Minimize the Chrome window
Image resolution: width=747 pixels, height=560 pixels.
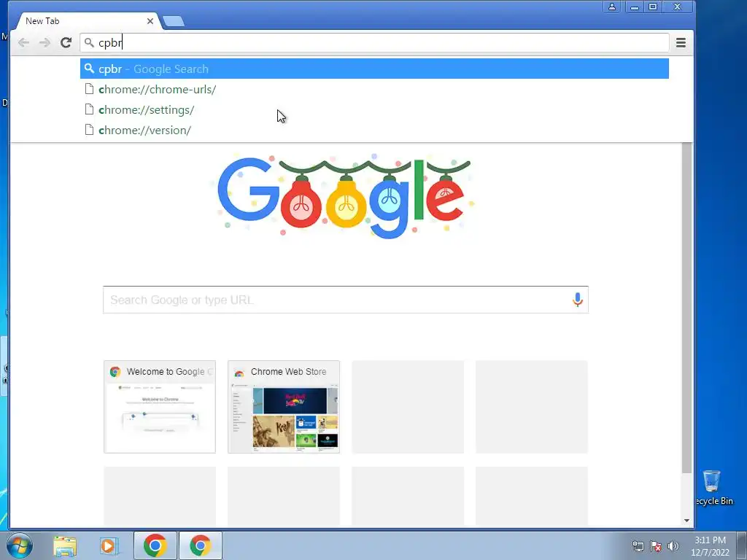tap(635, 7)
